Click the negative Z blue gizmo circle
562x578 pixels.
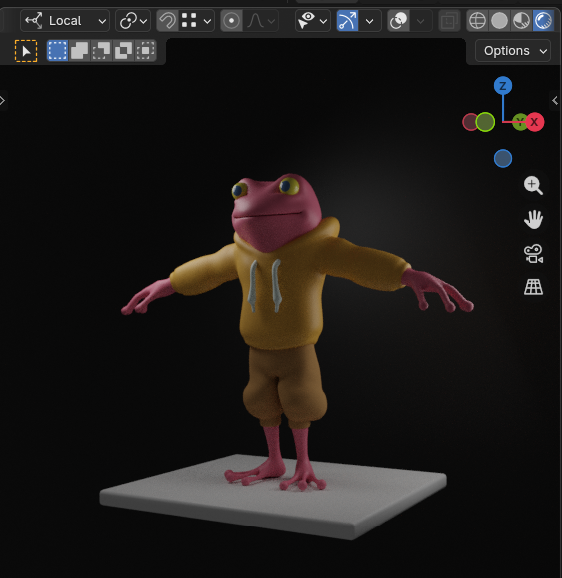pyautogui.click(x=503, y=159)
